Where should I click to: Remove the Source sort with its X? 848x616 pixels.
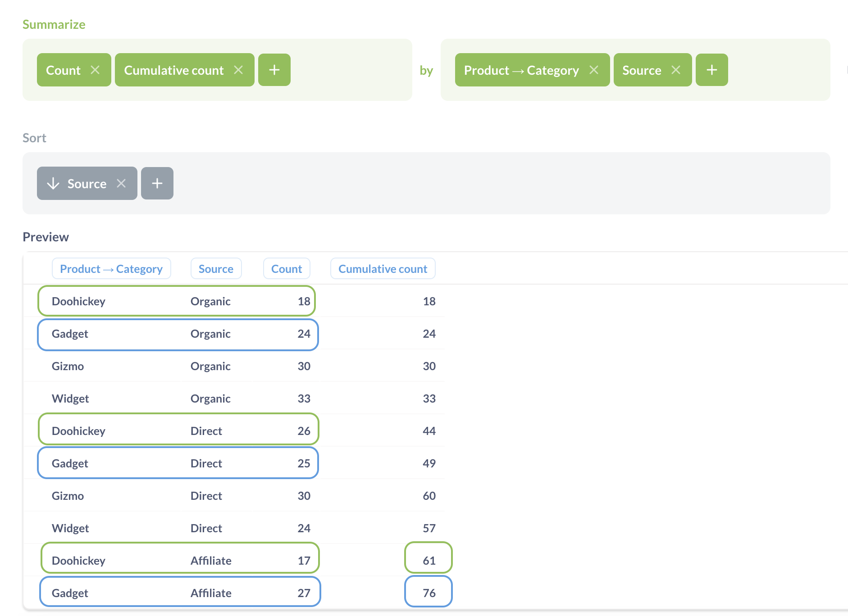[121, 183]
